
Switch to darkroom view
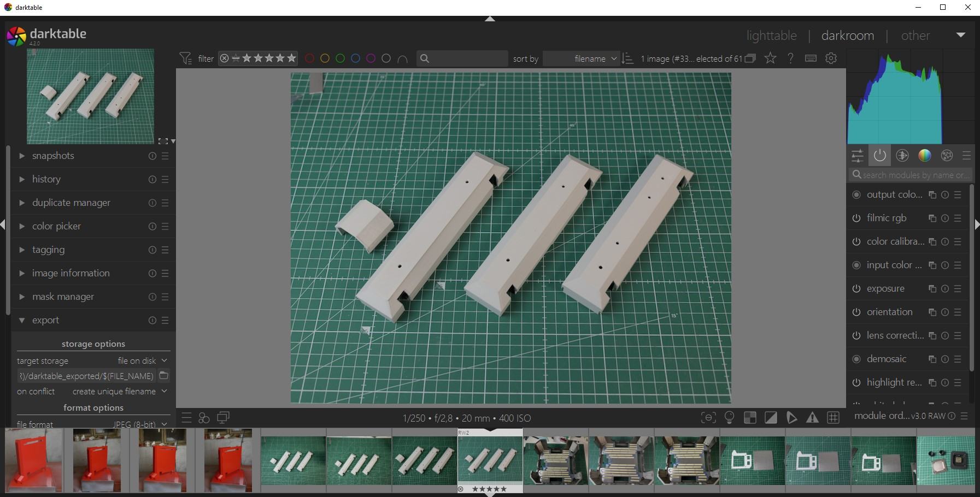pos(847,35)
